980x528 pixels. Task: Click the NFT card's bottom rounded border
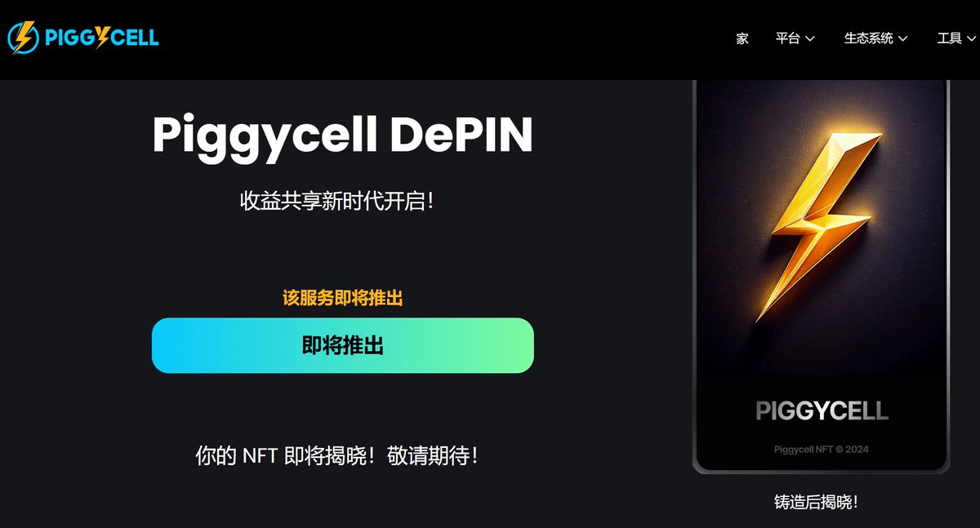(x=822, y=471)
